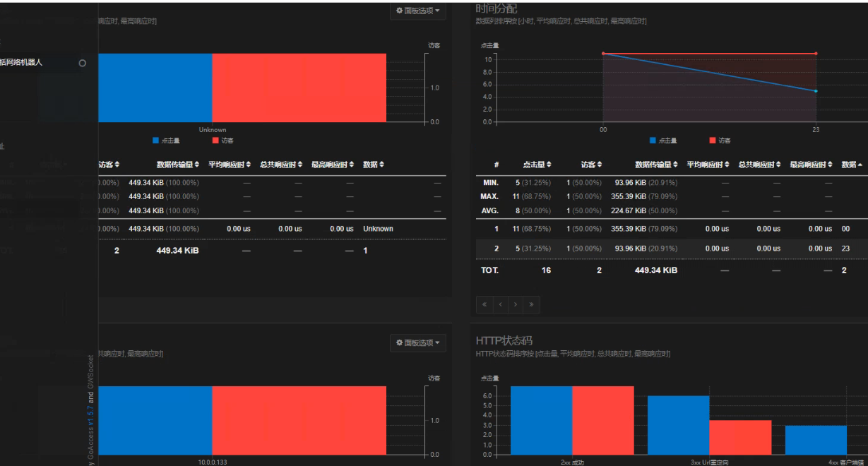Viewport: 868px width, 466px height.
Task: Click the 时间分配 panel title
Action: pos(497,8)
